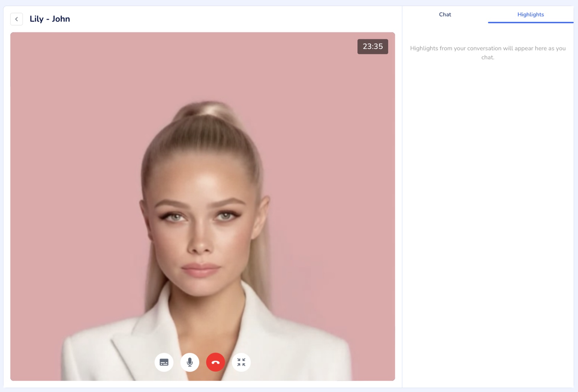Select the Highlights tab
Screen dimensions: 578x392
(531, 14)
